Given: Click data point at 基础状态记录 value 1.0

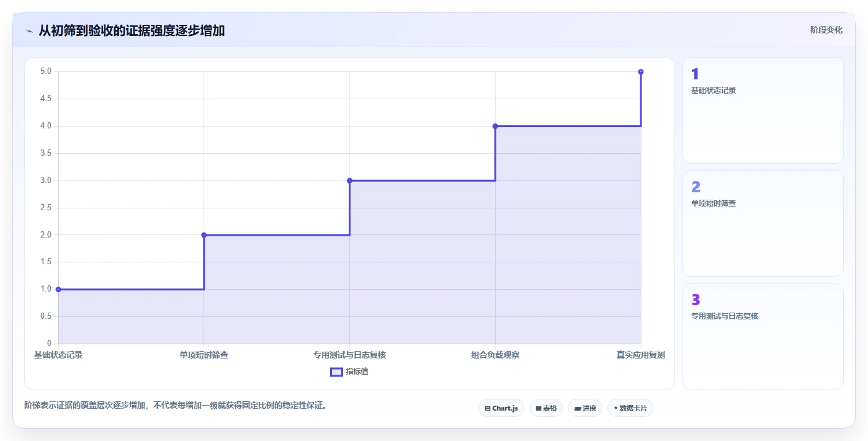Looking at the screenshot, I should pos(58,289).
